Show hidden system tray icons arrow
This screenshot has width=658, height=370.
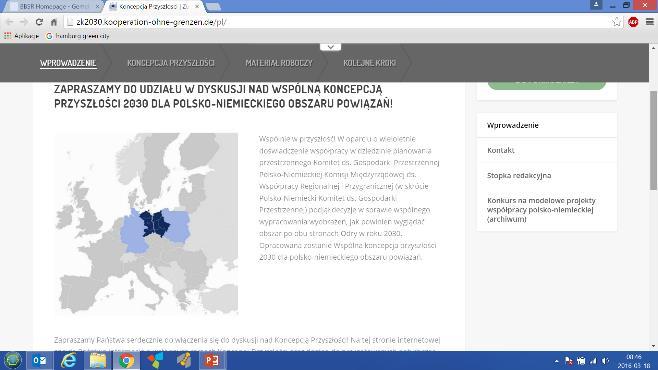point(556,361)
